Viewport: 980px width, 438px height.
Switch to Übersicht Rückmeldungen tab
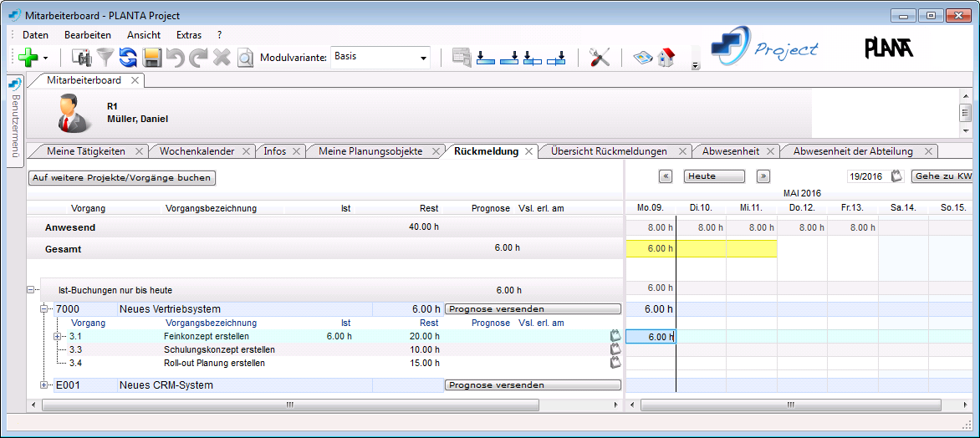[x=609, y=151]
